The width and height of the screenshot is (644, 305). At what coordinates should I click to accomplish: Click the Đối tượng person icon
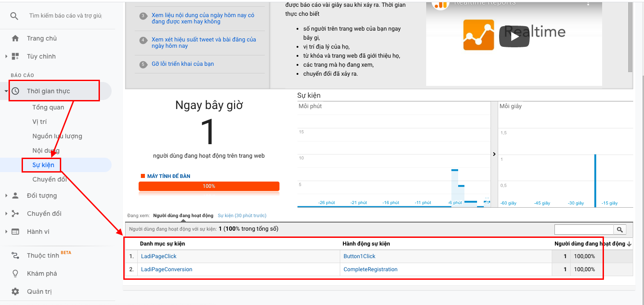point(15,196)
